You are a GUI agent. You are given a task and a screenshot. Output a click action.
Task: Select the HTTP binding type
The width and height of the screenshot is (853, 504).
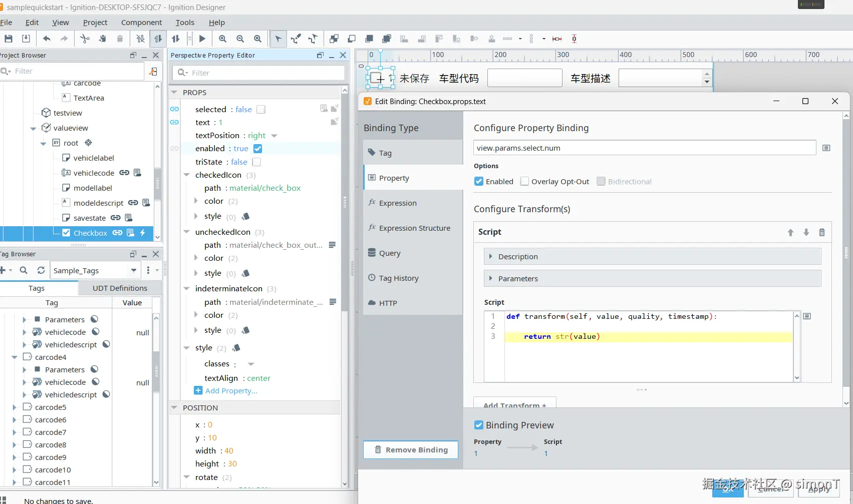(413, 303)
